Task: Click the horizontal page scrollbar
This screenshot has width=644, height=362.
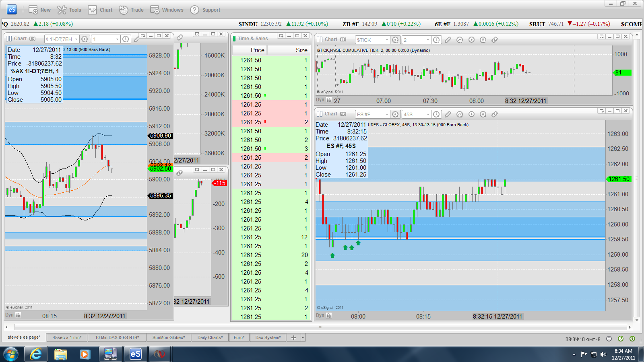Action: (321, 327)
